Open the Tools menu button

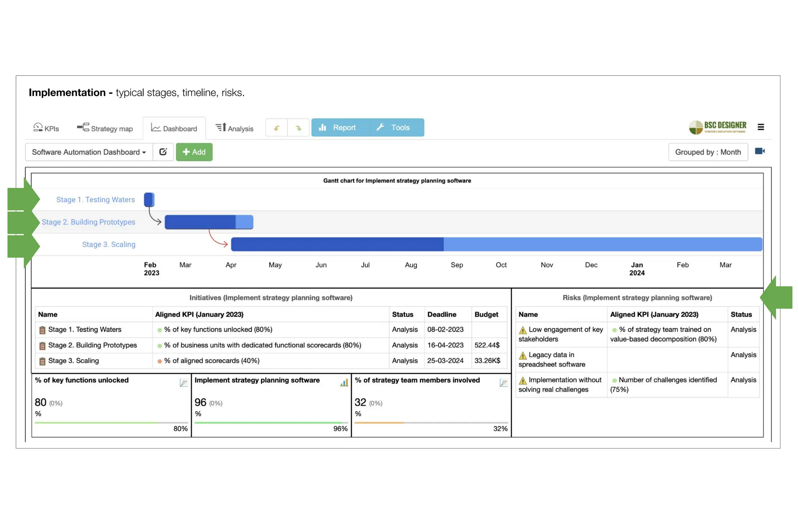[x=394, y=128]
